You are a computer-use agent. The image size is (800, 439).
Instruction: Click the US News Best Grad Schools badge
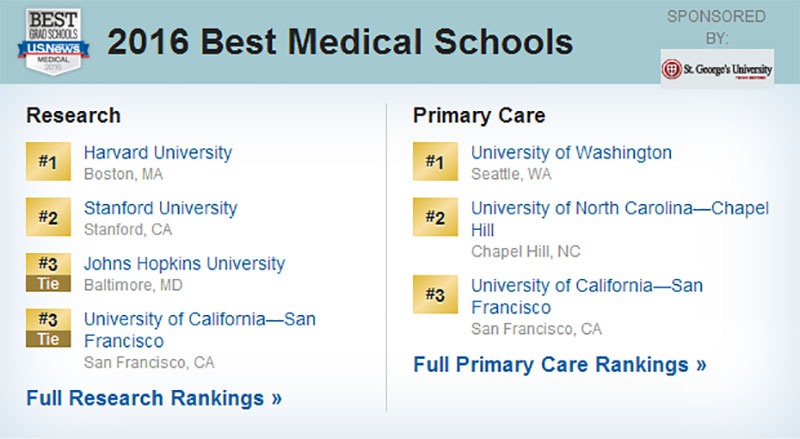[53, 42]
